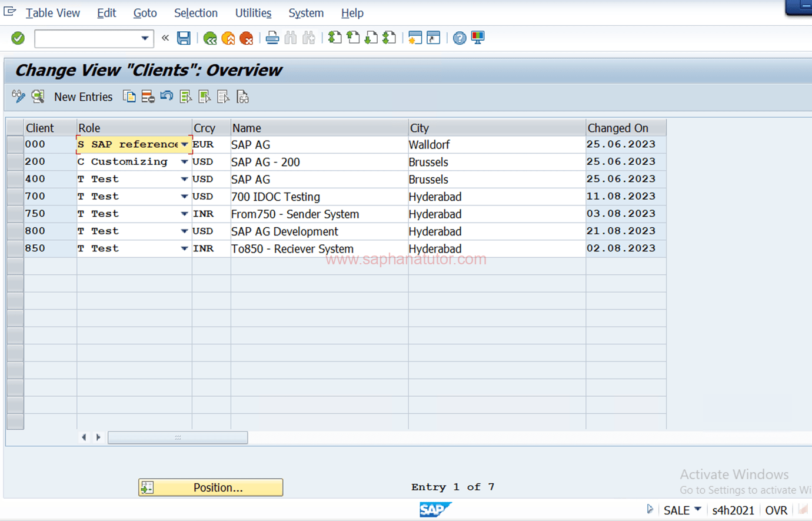Select row selector for client 850
This screenshot has width=812, height=521.
coord(15,248)
